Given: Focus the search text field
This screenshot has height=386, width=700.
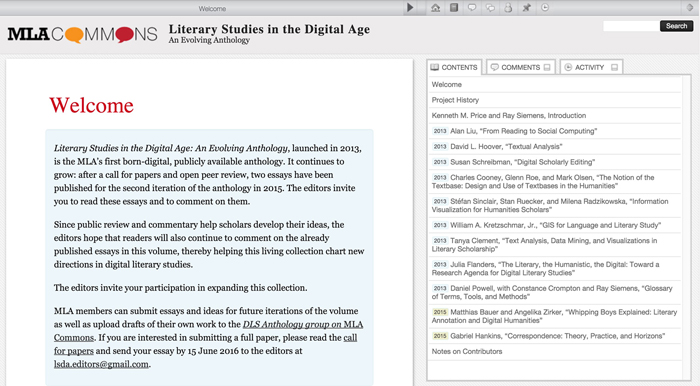Looking at the screenshot, I should (631, 26).
